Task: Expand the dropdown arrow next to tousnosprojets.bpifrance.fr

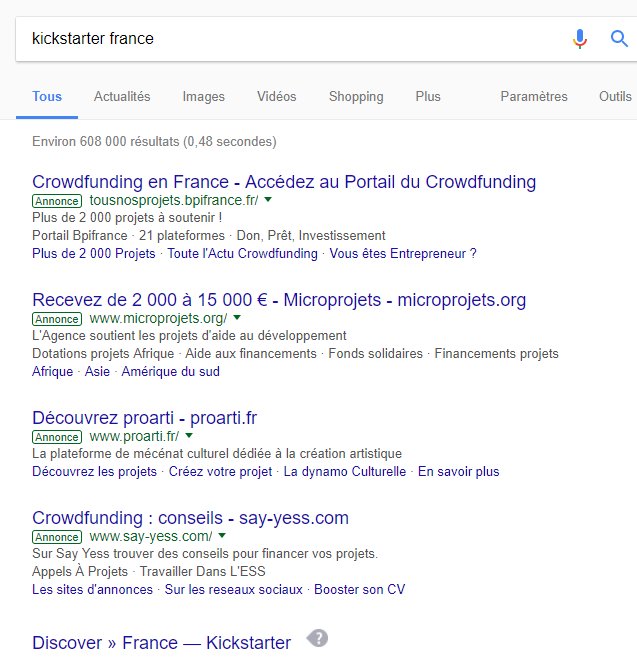Action: click(268, 200)
